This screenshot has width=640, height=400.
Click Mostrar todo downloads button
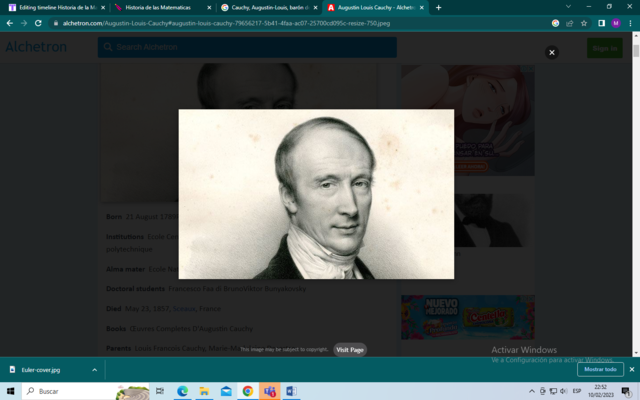[600, 369]
